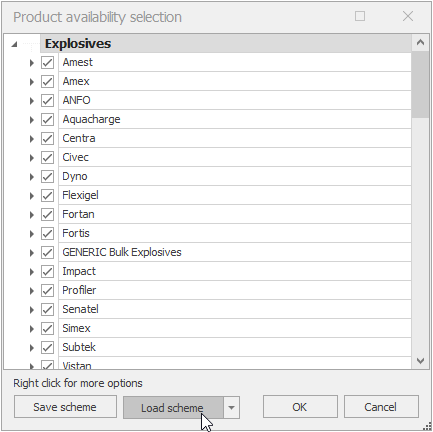Uncheck the Amest checkbox
This screenshot has height=432, width=433.
pos(47,62)
